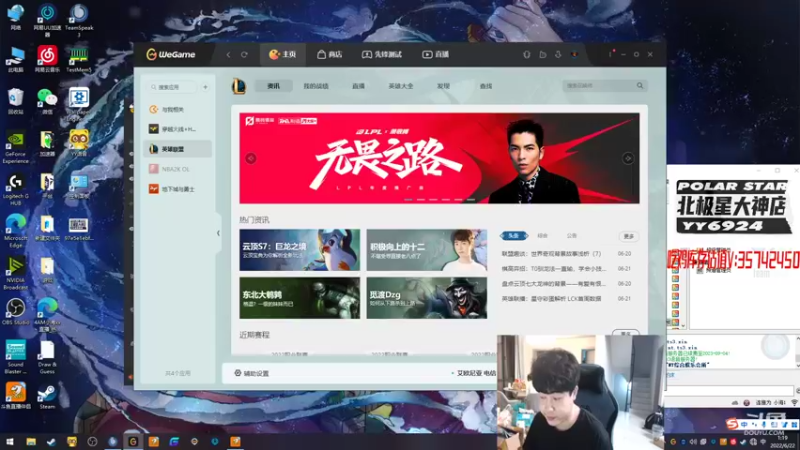Show the previous banner slide
The width and height of the screenshot is (800, 450).
tap(251, 158)
